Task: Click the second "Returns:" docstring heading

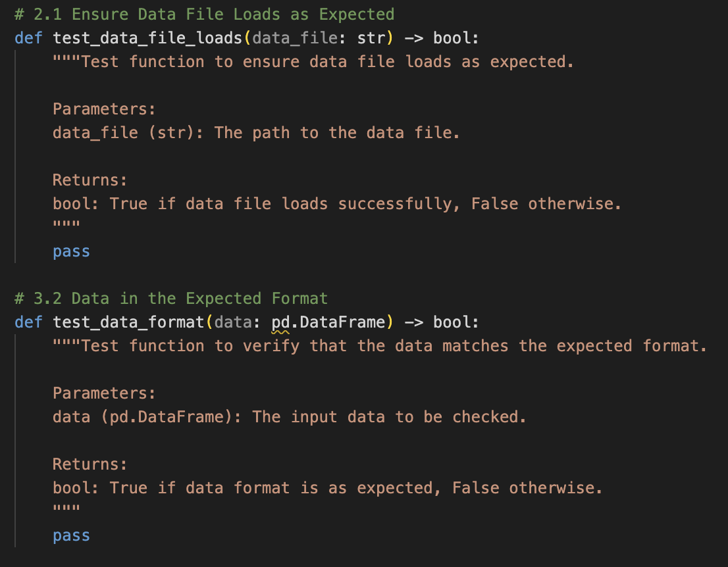Action: (x=90, y=464)
